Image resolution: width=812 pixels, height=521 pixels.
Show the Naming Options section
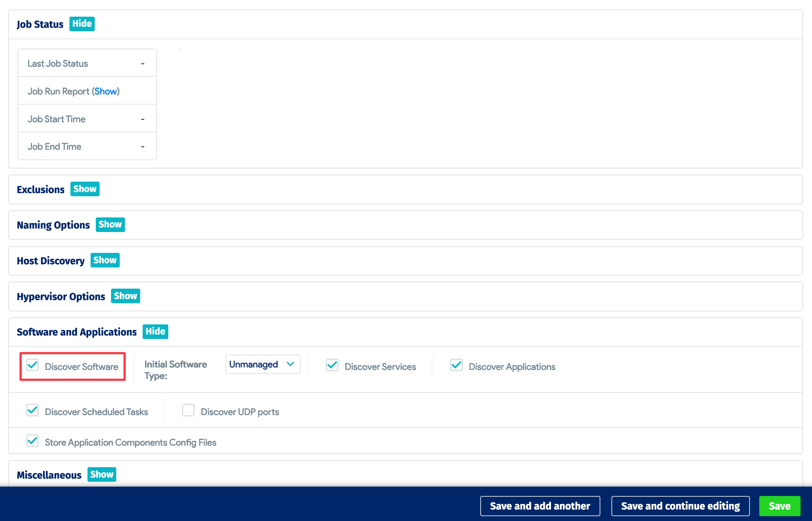(x=110, y=224)
